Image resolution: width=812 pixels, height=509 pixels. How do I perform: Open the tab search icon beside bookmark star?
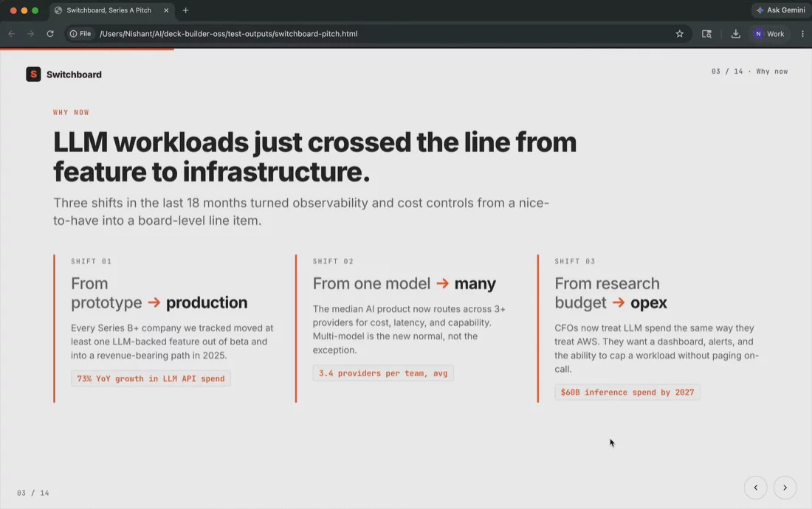[x=706, y=34]
